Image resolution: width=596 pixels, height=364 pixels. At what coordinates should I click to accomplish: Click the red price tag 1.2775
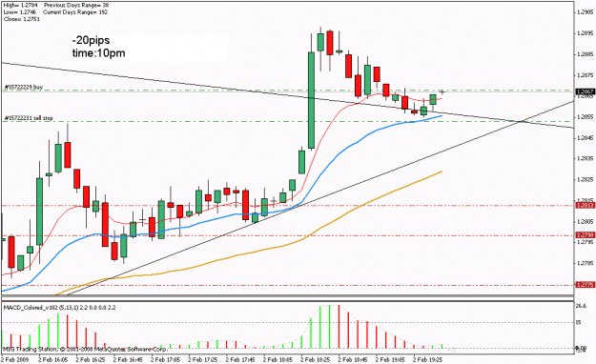point(586,285)
